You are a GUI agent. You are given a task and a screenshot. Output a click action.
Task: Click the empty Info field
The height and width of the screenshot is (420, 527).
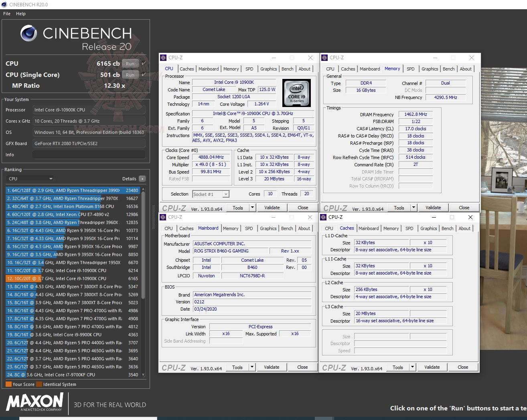coord(89,155)
